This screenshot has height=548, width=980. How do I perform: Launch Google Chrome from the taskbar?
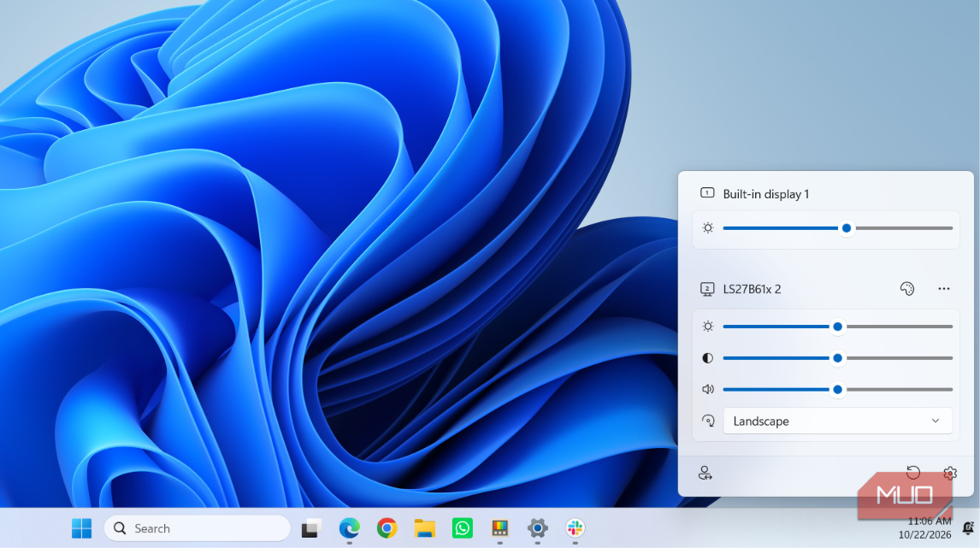pos(387,528)
